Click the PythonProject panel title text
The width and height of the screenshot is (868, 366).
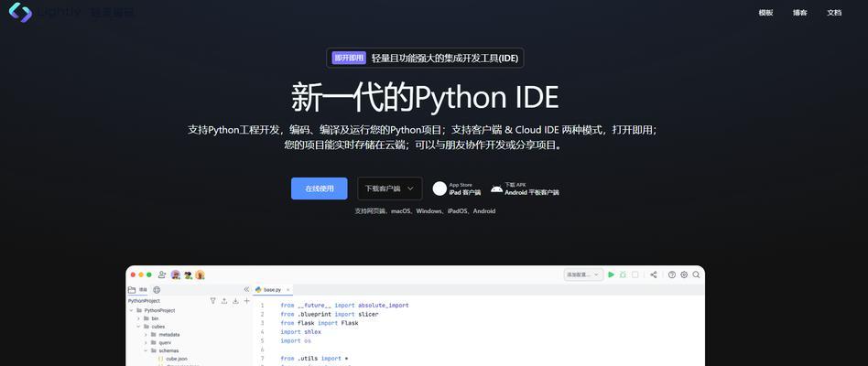pos(144,301)
